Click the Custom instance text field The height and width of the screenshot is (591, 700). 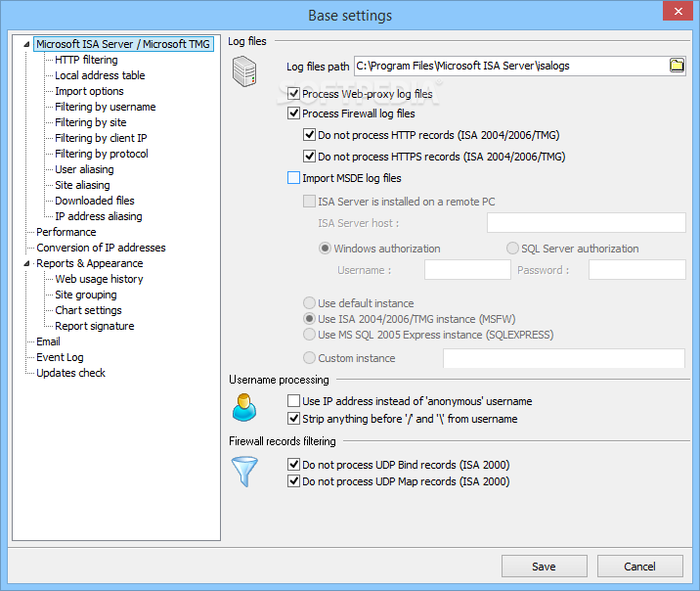click(x=564, y=358)
